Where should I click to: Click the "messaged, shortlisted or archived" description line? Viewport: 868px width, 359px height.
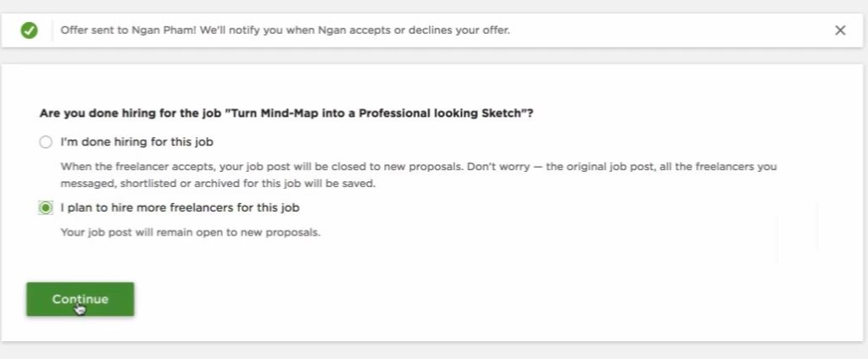point(218,183)
